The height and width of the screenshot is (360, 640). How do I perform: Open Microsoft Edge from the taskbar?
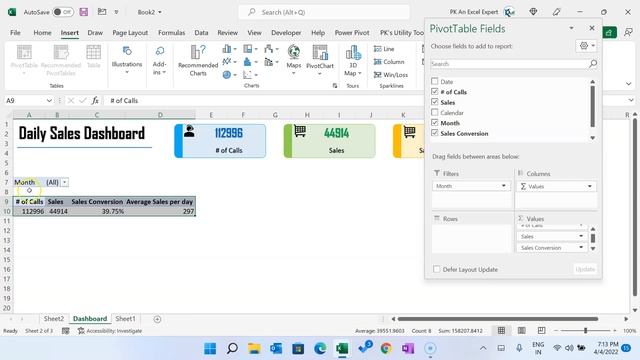(x=320, y=348)
